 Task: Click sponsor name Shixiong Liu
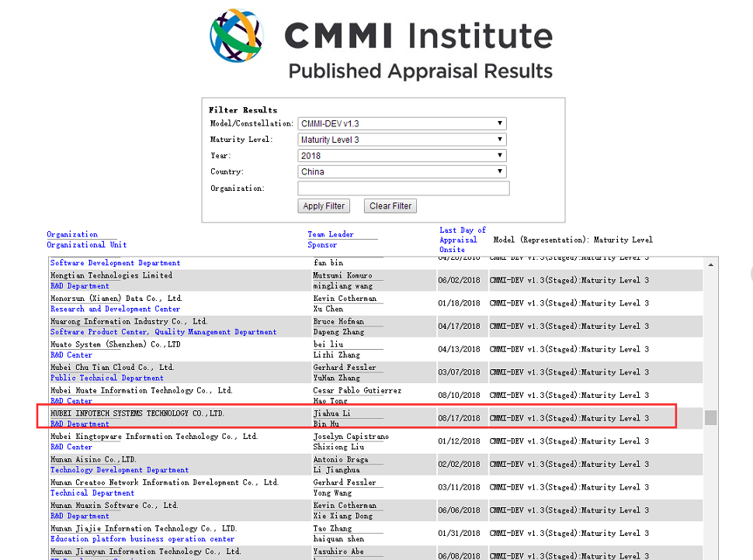338,448
